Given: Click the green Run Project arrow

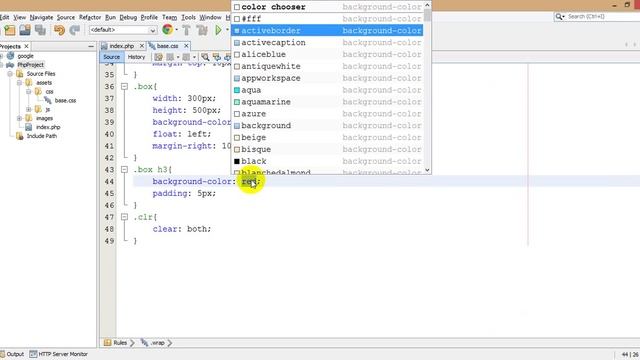Looking at the screenshot, I should tap(218, 30).
